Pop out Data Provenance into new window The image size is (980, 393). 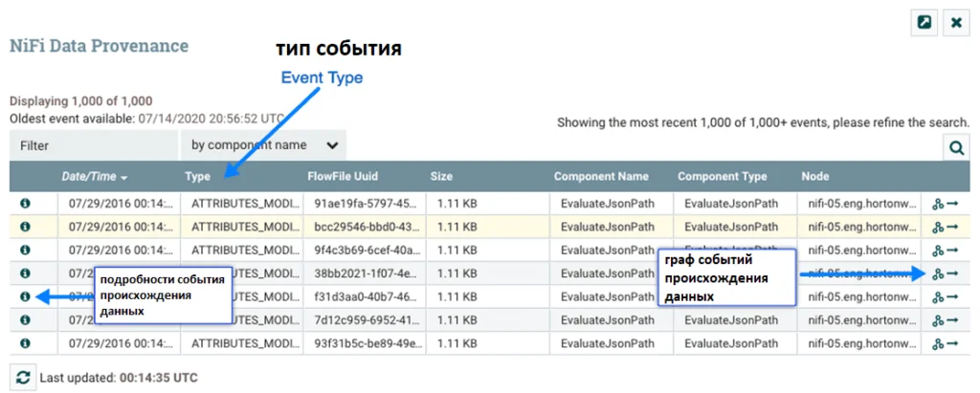[924, 23]
